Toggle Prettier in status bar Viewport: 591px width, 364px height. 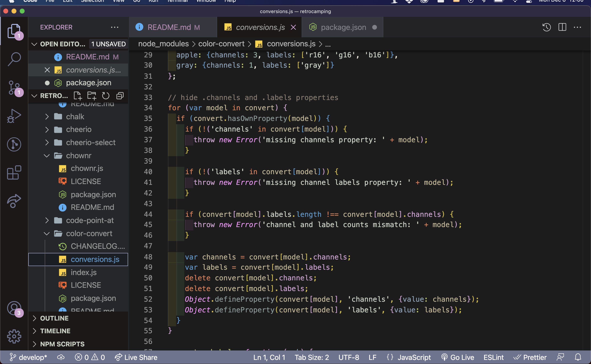[530, 357]
